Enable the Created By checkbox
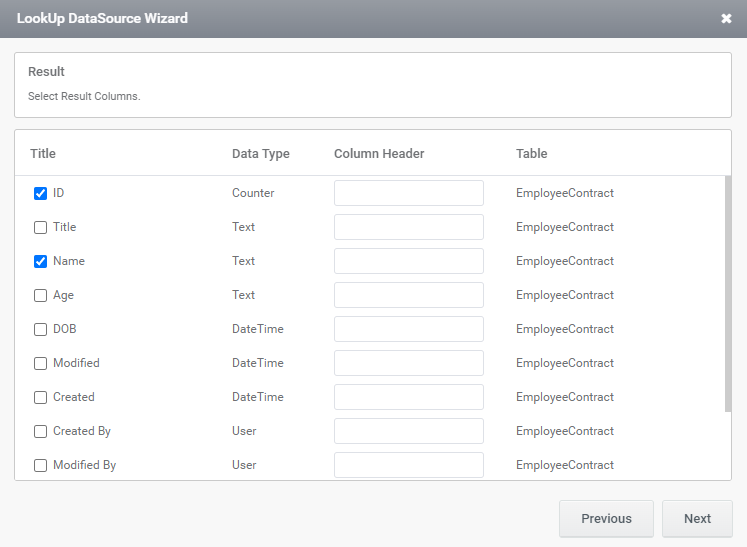 (40, 431)
